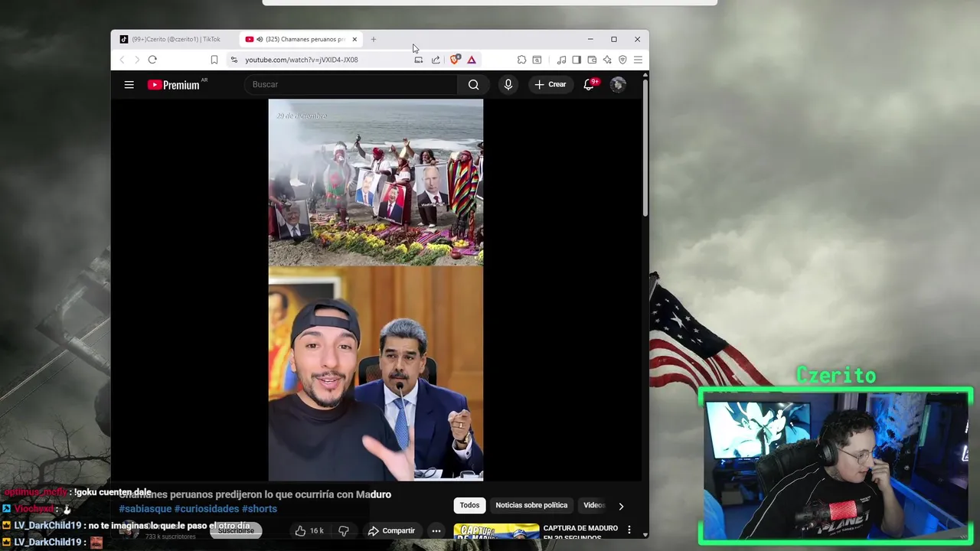Click the Buscar search field
980x551 pixels.
(x=351, y=85)
